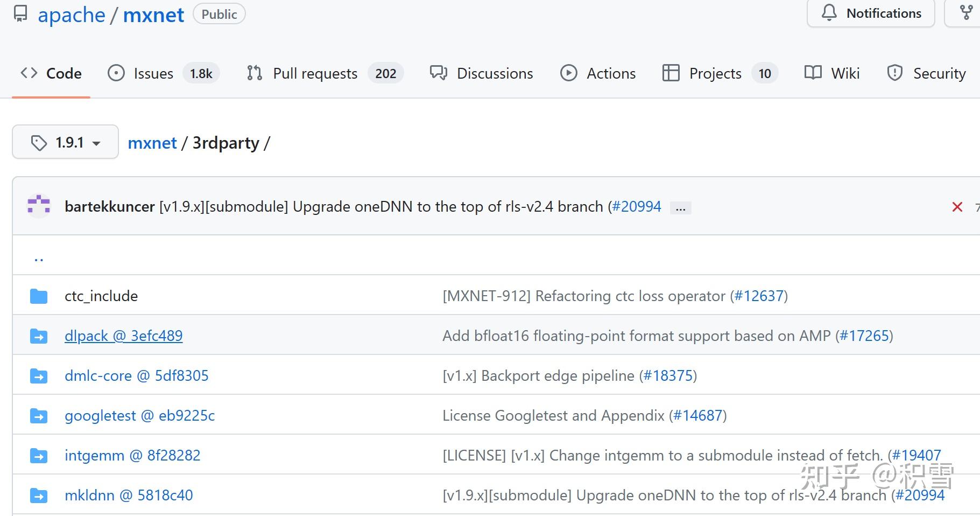Open the Actions tab
The width and height of the screenshot is (980, 516).
tap(598, 73)
